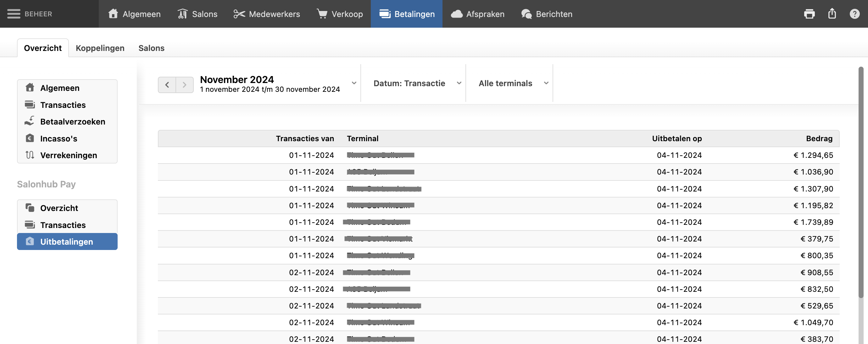Click the vertical scrollbar on right
The image size is (868, 344).
pos(860,182)
